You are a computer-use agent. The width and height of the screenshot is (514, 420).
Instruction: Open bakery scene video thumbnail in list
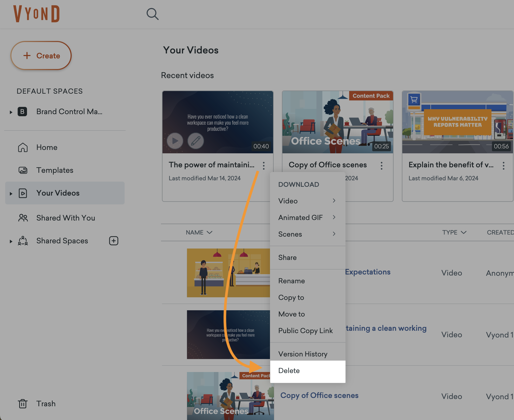coord(228,273)
